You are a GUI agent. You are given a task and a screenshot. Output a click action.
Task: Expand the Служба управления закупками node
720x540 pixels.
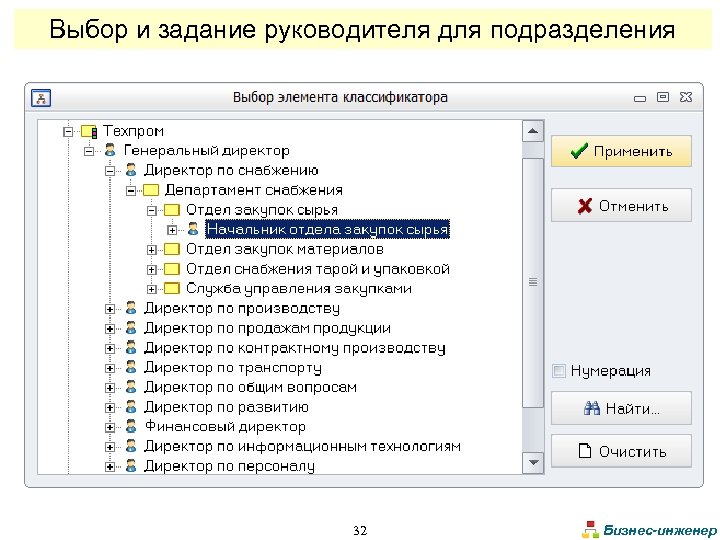coord(152,290)
